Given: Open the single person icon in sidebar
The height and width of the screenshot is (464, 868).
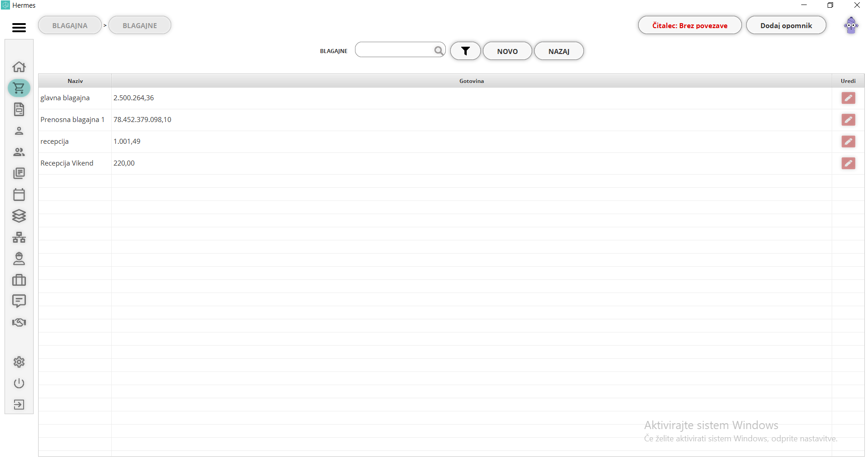Looking at the screenshot, I should (x=19, y=131).
